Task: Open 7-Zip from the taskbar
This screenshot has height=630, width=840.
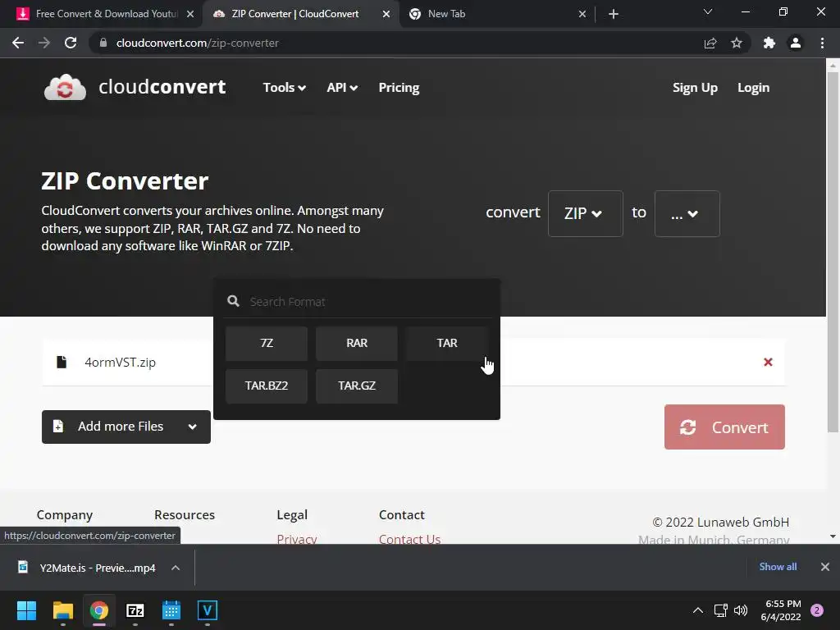Action: click(x=135, y=610)
